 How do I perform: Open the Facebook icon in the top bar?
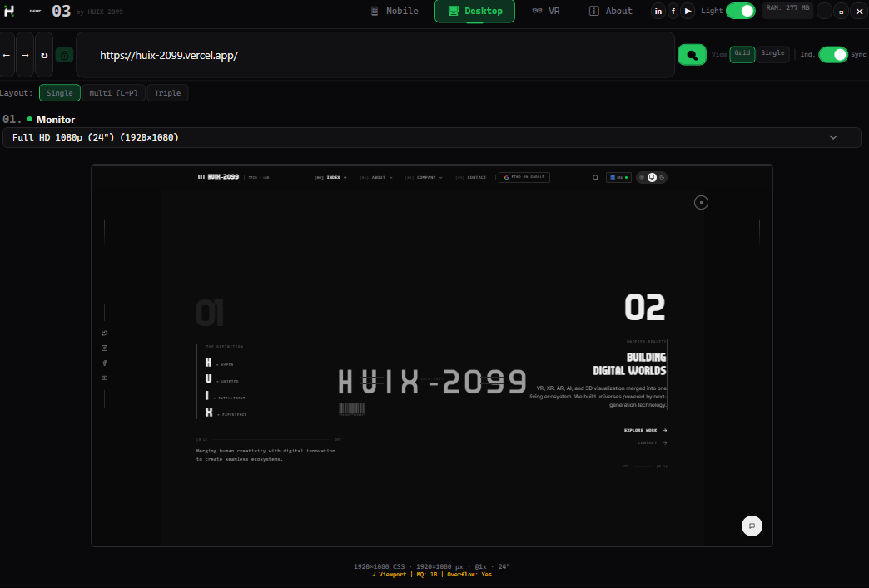673,11
